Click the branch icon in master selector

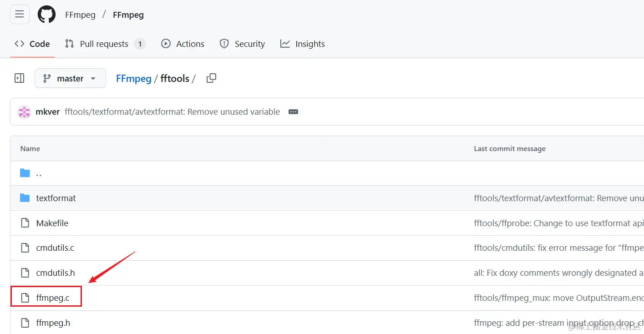tap(47, 78)
